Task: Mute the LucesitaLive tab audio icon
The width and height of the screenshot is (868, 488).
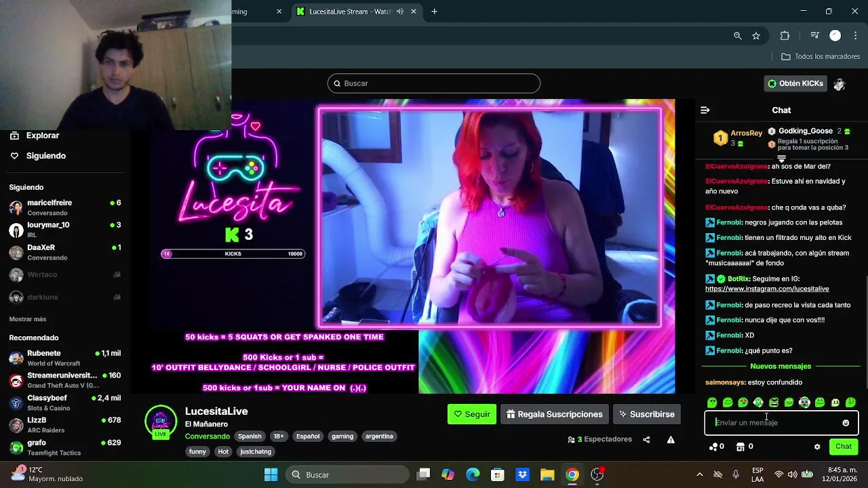Action: (400, 12)
